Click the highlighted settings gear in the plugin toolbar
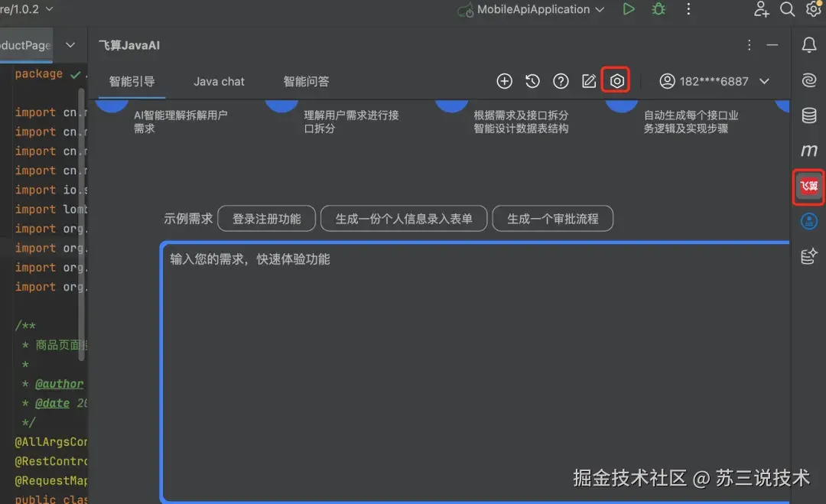Screen dimensions: 826x504 point(616,81)
